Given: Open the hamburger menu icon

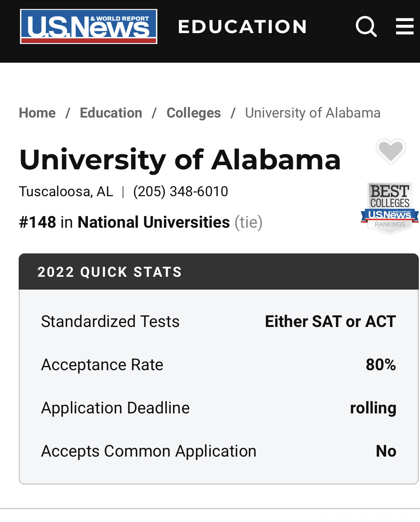Looking at the screenshot, I should pos(405,26).
